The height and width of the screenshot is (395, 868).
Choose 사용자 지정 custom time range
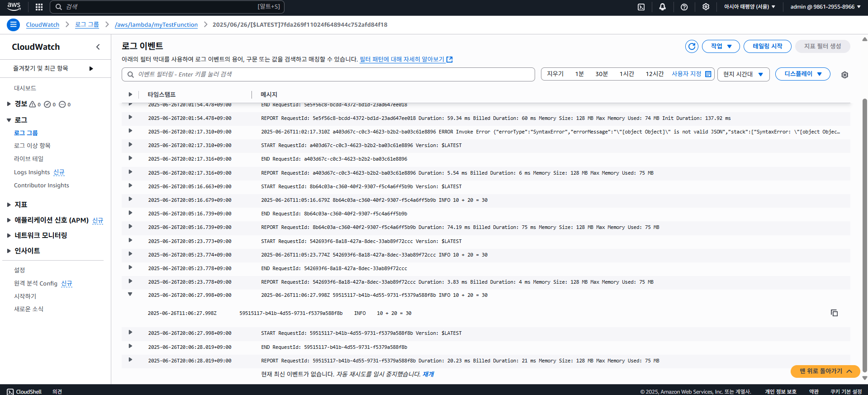[691, 74]
